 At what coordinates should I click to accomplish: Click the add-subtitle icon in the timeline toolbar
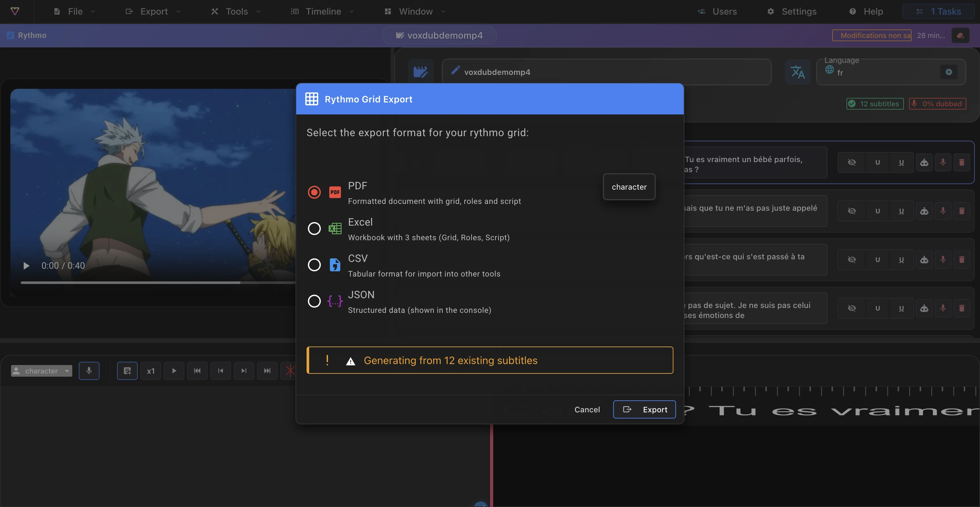pos(127,371)
